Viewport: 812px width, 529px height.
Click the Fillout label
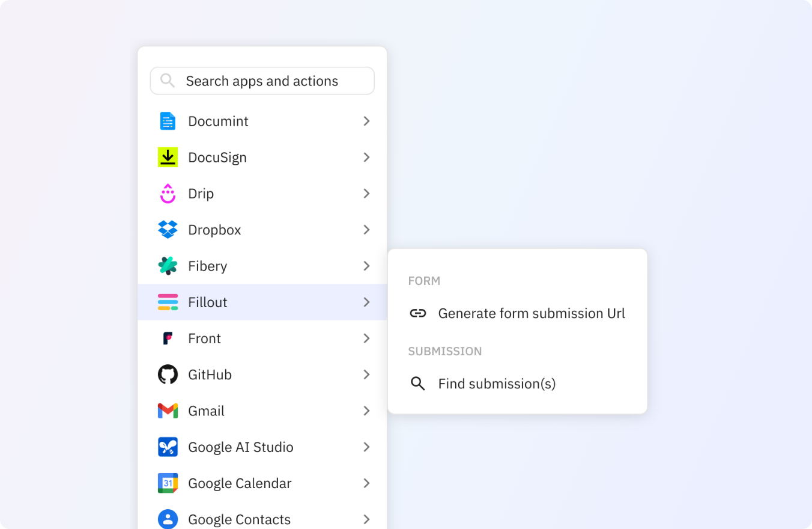(x=208, y=302)
